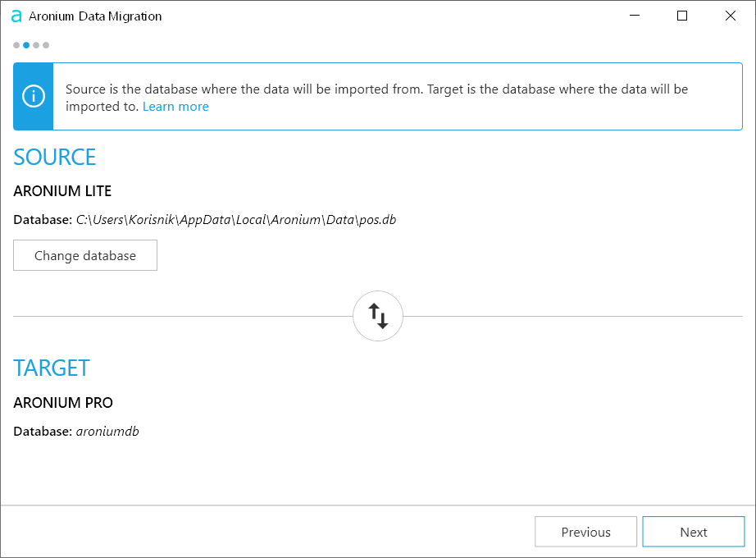This screenshot has width=756, height=558.
Task: Click the SOURCE section heading
Action: (x=54, y=157)
